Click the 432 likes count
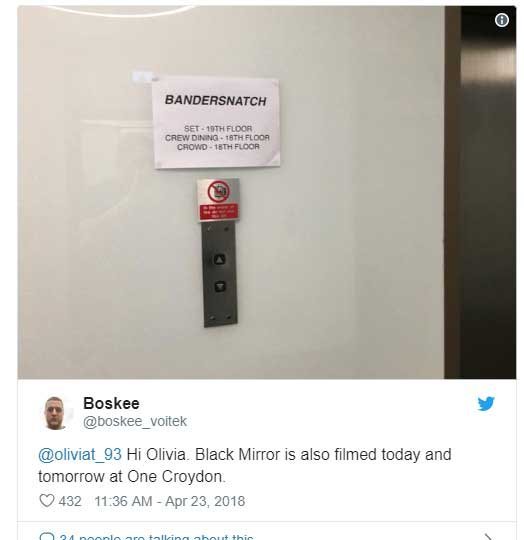This screenshot has height=540, width=524. [70, 501]
